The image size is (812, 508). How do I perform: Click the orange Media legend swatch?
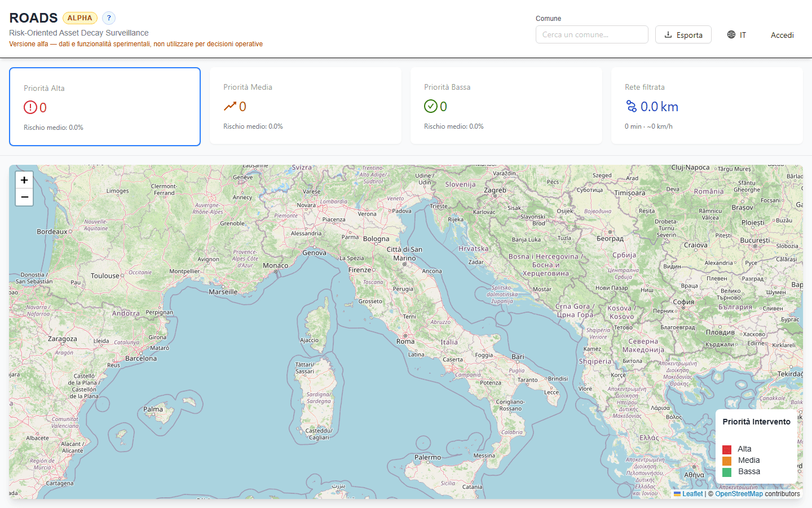pos(727,461)
